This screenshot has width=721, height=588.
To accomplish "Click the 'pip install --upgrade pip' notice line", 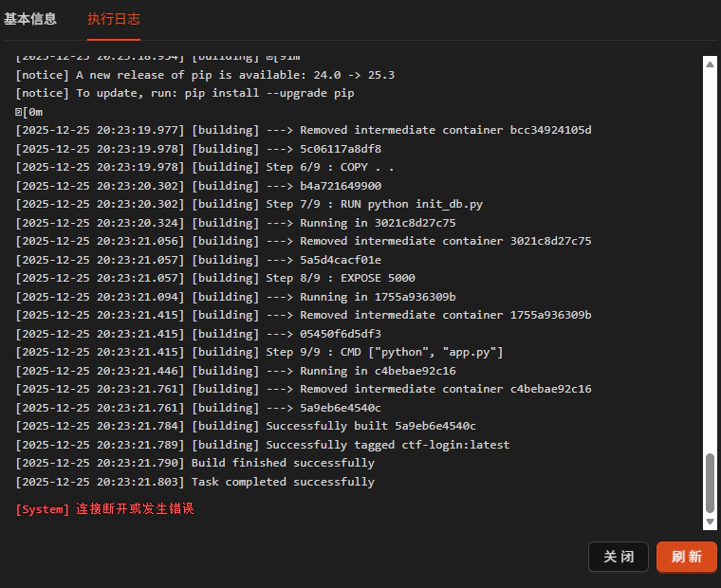I will 185,93.
